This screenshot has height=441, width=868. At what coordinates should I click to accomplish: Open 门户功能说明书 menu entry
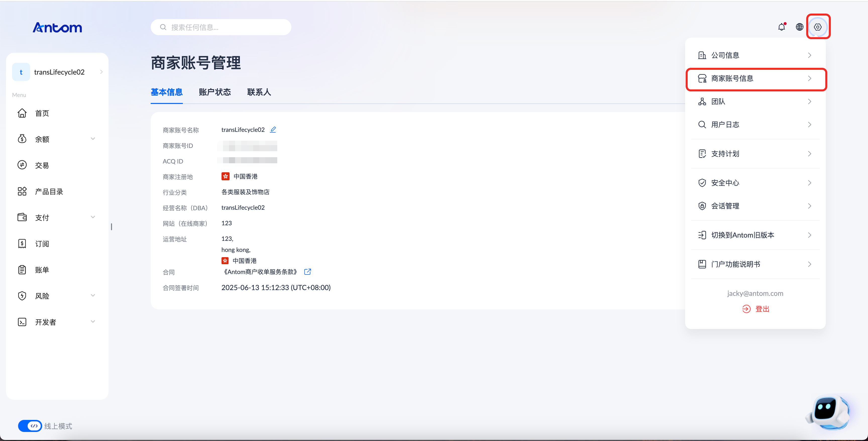755,264
